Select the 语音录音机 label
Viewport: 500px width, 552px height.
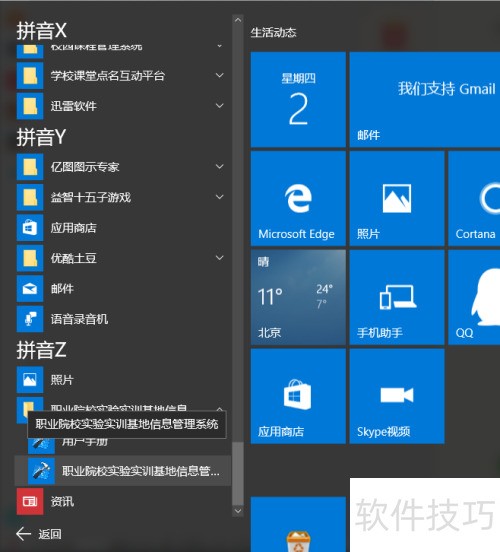(x=79, y=319)
